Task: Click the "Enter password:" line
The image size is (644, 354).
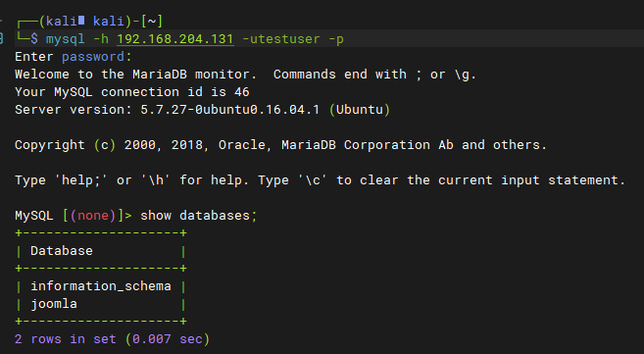Action: tap(74, 56)
